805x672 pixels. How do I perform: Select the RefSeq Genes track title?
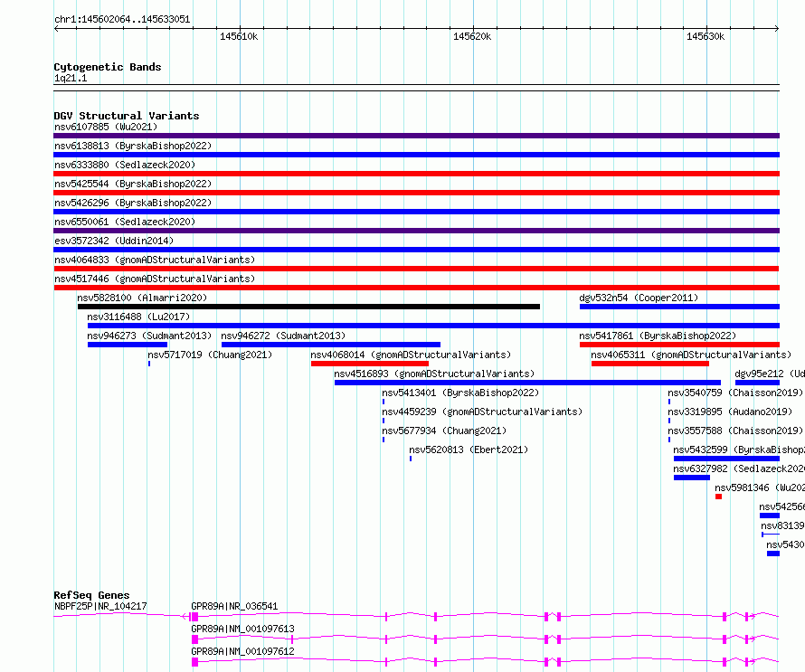pyautogui.click(x=91, y=595)
